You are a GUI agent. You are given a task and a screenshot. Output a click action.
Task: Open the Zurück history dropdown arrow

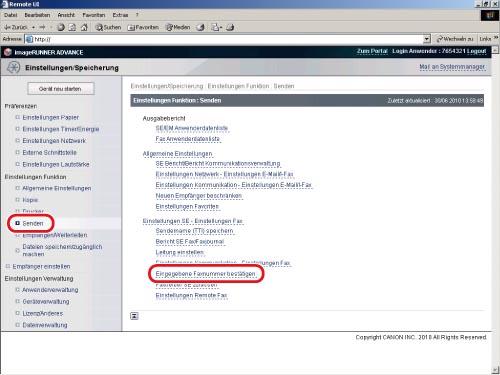tap(33, 27)
